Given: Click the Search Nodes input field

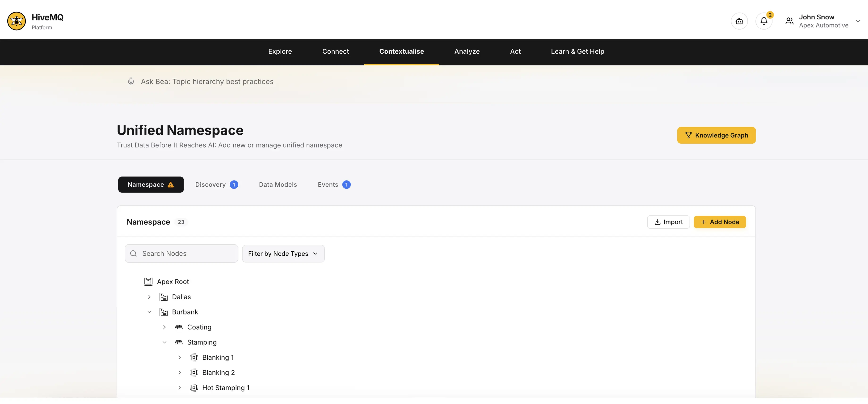Looking at the screenshot, I should pos(182,254).
